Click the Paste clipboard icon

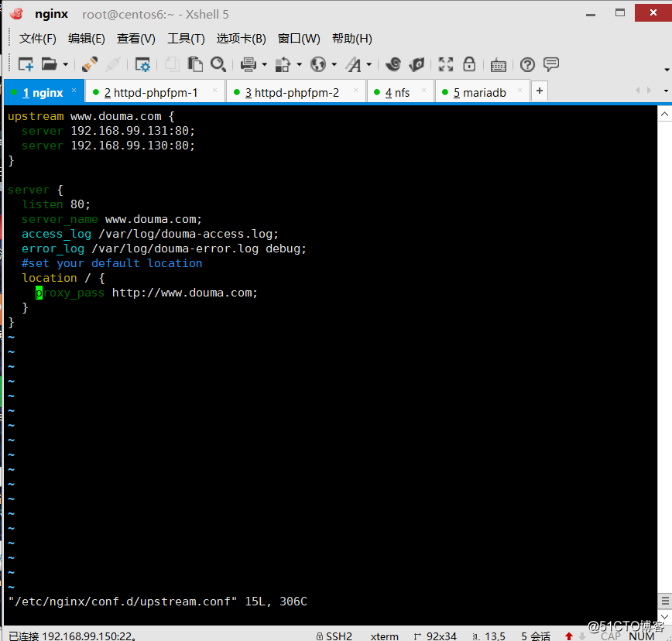(195, 65)
